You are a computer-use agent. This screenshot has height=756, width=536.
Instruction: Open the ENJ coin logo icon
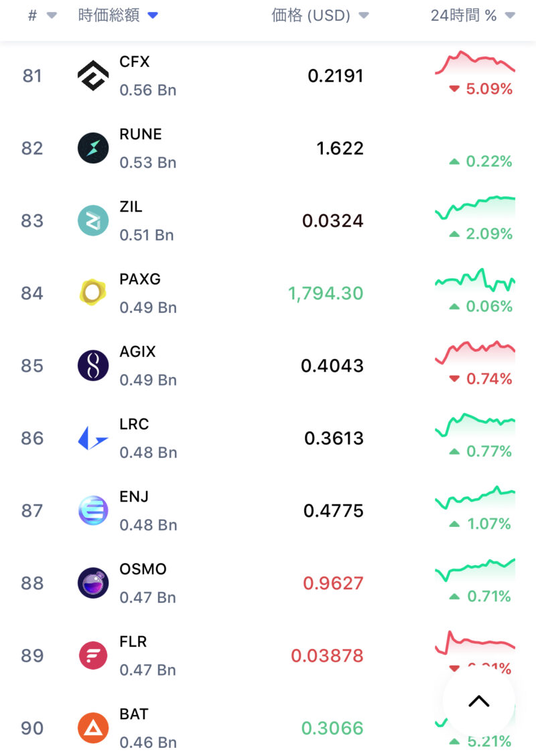[93, 510]
